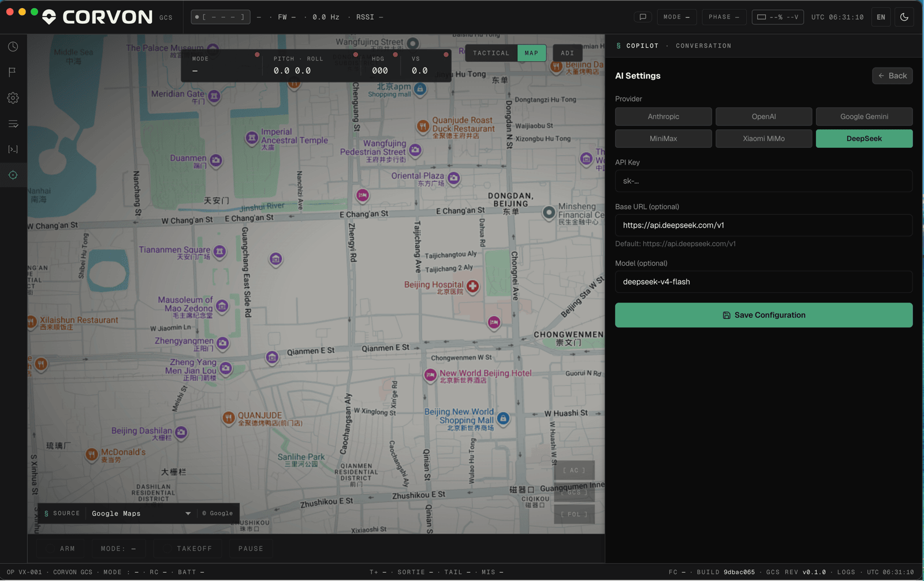This screenshot has width=924, height=581.
Task: Click the GCS map centering button
Action: (x=574, y=492)
